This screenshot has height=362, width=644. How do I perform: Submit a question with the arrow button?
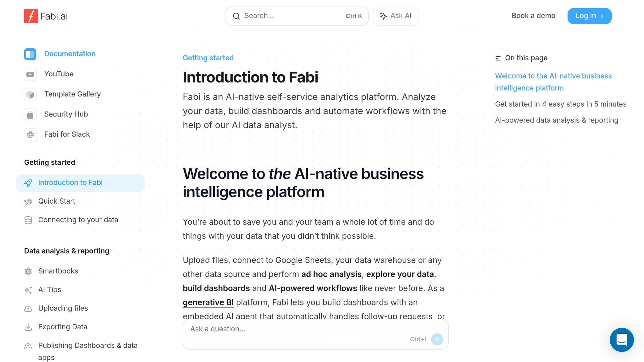pos(437,339)
